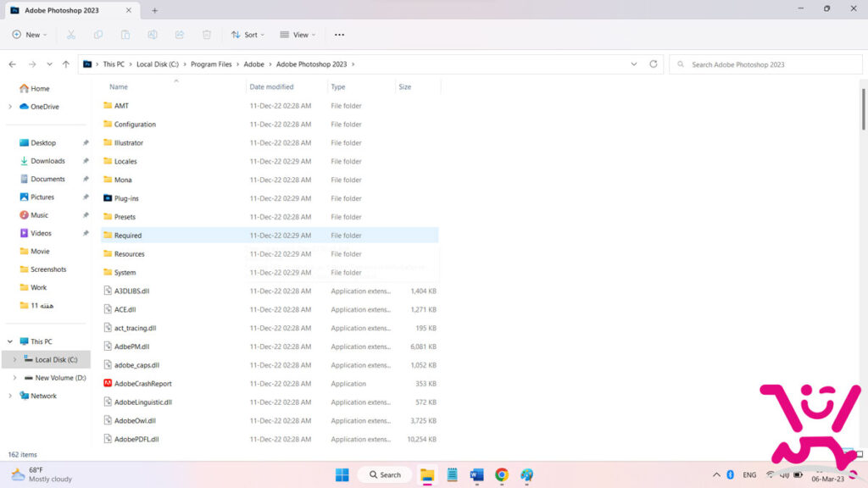Image resolution: width=868 pixels, height=488 pixels.
Task: Sort by the Type column header
Action: pyautogui.click(x=337, y=87)
